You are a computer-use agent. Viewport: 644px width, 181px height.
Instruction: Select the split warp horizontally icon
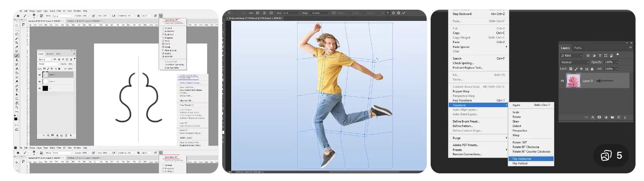click(271, 13)
